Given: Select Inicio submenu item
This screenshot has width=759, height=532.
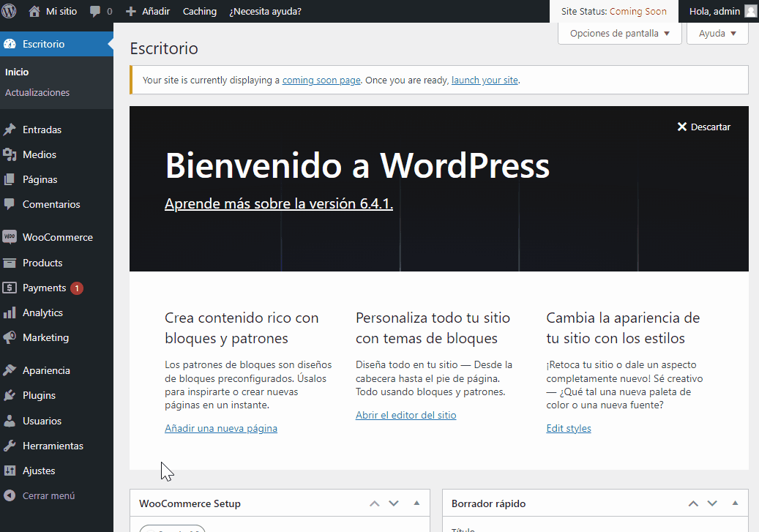Looking at the screenshot, I should pyautogui.click(x=17, y=72).
